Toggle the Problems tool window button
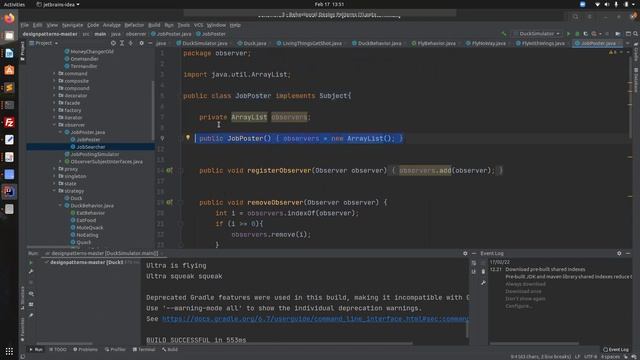640x360 pixels. (85, 350)
